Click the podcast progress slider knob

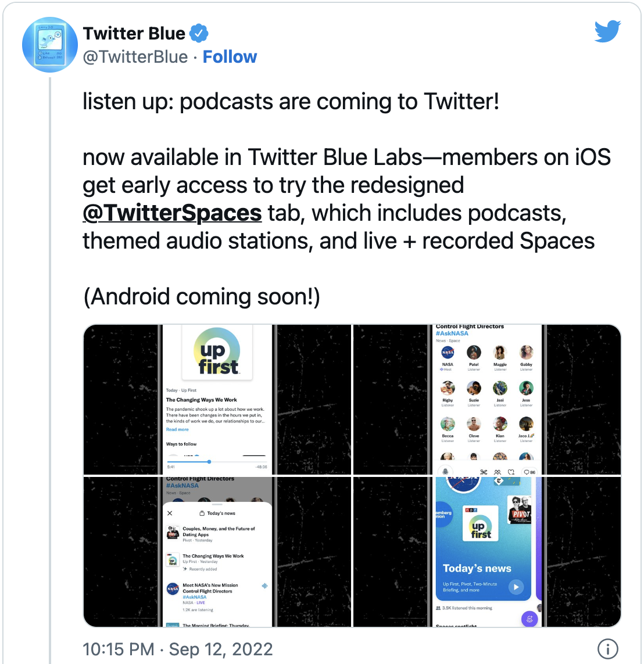(x=209, y=462)
